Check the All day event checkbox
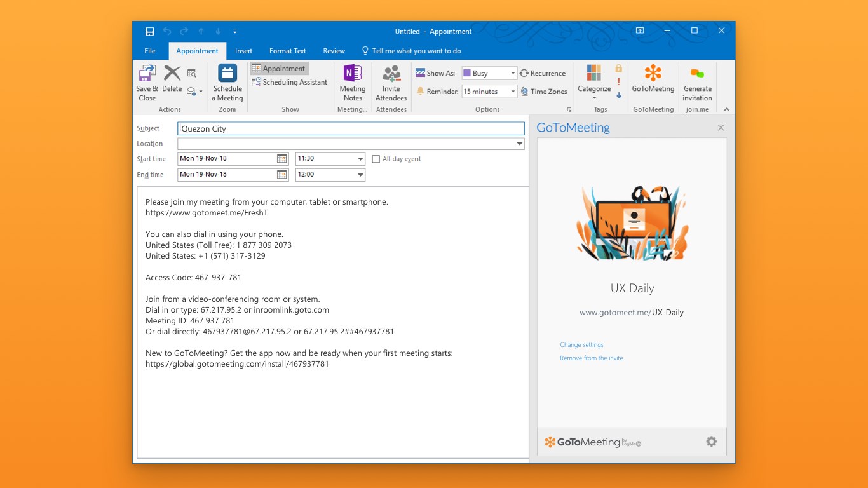 [376, 159]
